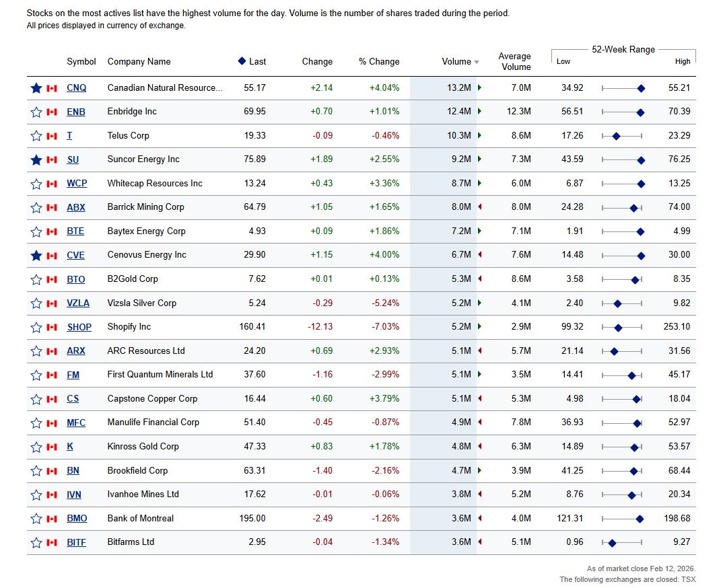Click the Bank of Montreal company name
721x588 pixels.
[140, 518]
